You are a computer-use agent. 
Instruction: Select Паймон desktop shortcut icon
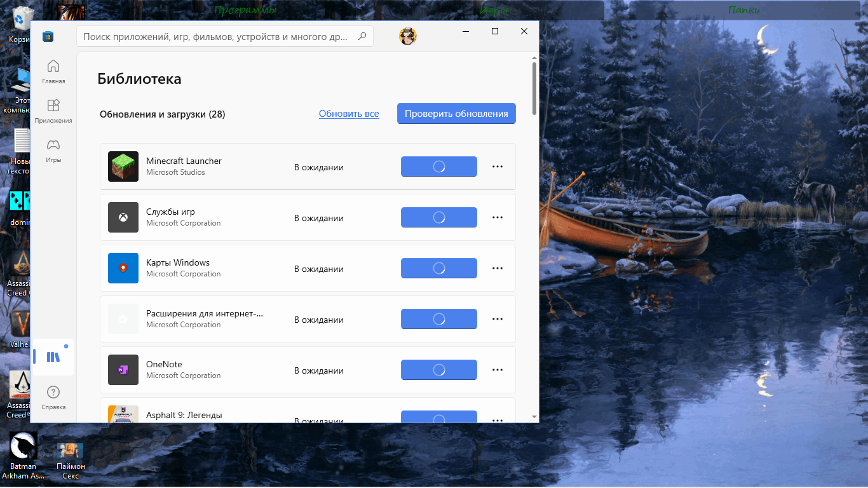click(71, 461)
